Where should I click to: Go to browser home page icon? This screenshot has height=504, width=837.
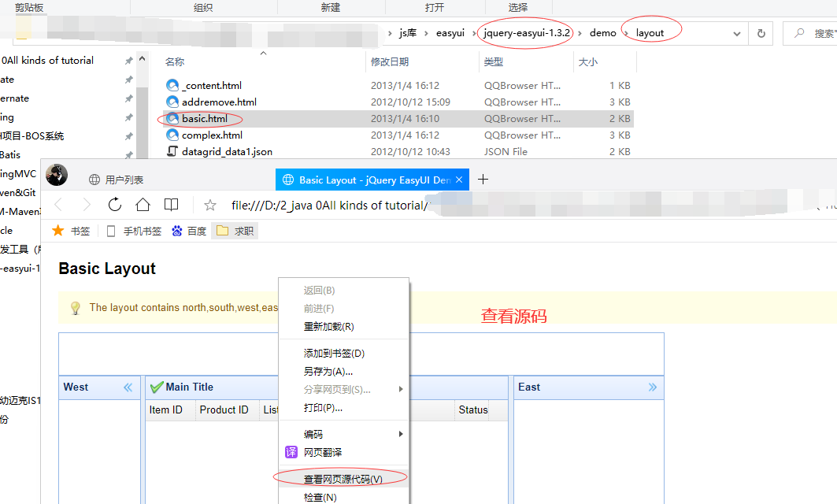point(143,205)
